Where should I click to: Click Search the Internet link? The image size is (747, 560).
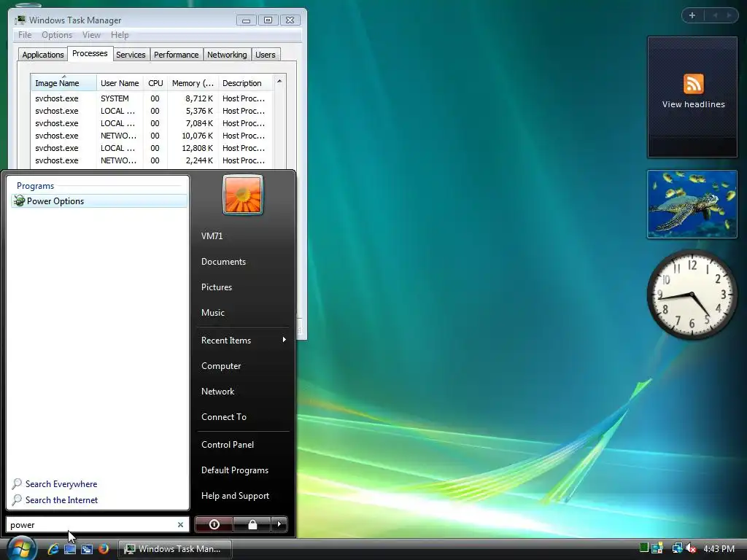[x=61, y=500]
